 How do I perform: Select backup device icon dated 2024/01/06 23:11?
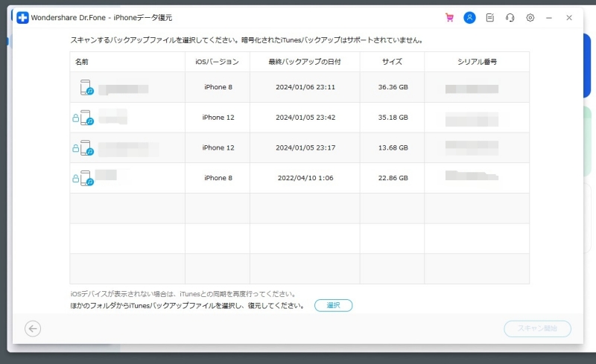click(86, 87)
